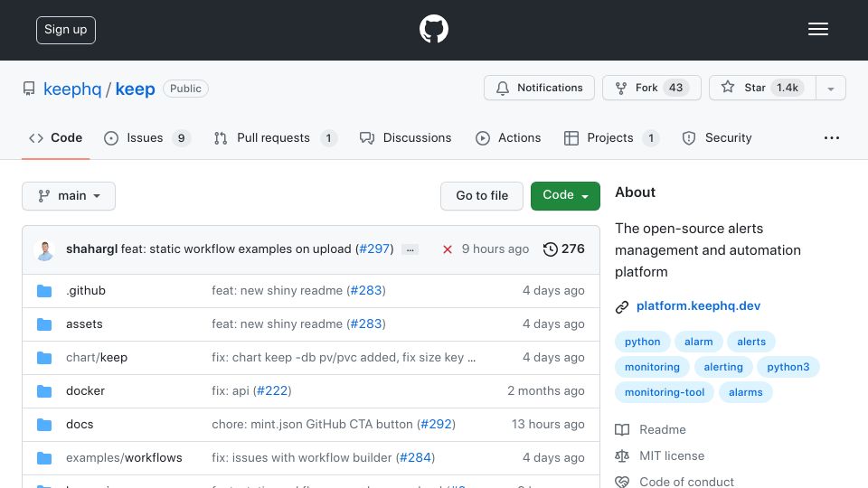Click shahargl's avatar image
Screen dimensions: 868x488
click(45, 250)
